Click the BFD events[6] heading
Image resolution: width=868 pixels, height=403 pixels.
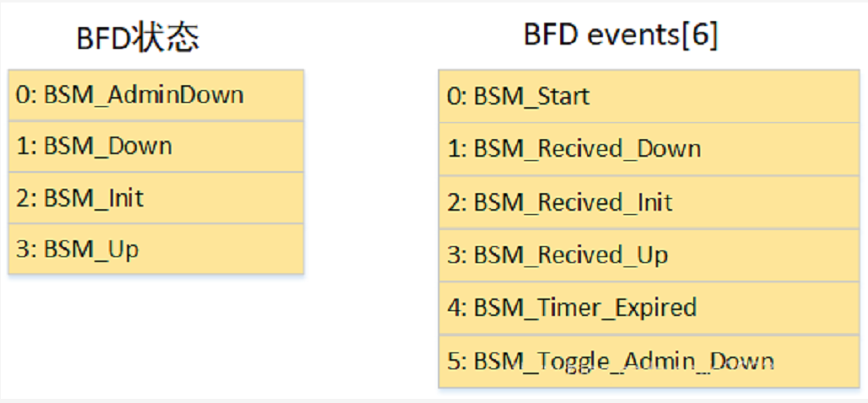[620, 35]
